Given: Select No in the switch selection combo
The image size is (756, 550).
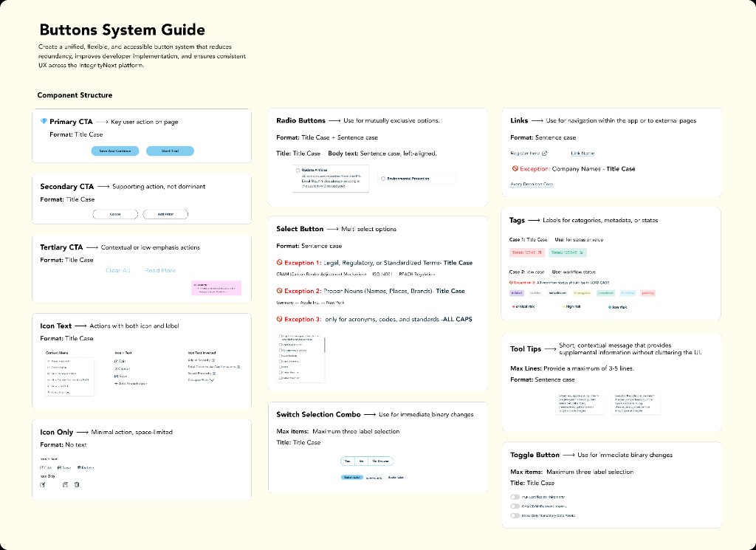Looking at the screenshot, I should (361, 461).
